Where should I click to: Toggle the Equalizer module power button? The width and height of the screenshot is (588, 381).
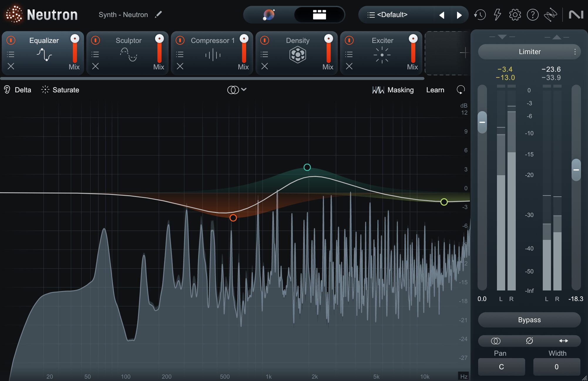[11, 40]
